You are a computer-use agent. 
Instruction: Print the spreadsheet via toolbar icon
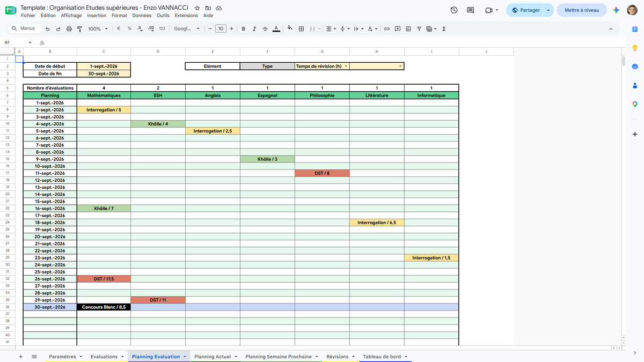point(69,29)
